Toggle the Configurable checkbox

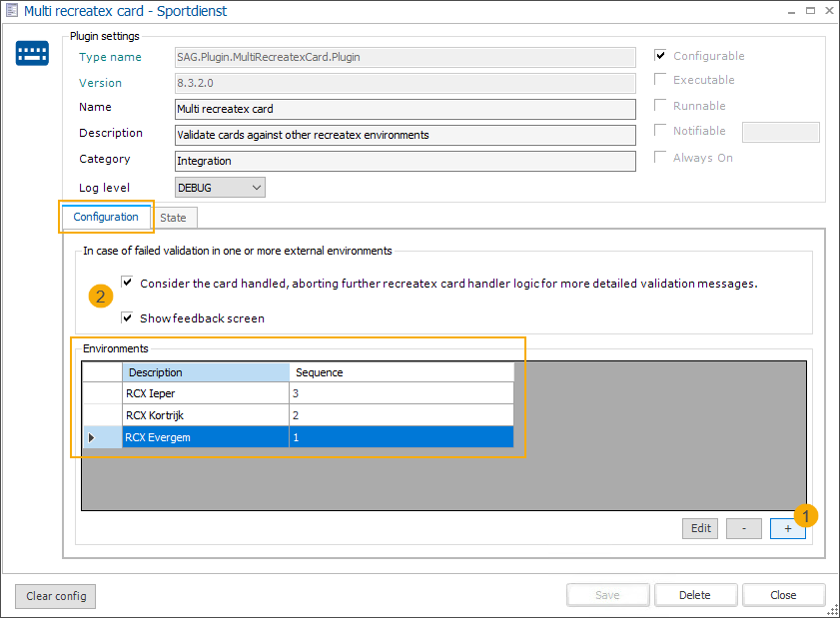click(660, 56)
